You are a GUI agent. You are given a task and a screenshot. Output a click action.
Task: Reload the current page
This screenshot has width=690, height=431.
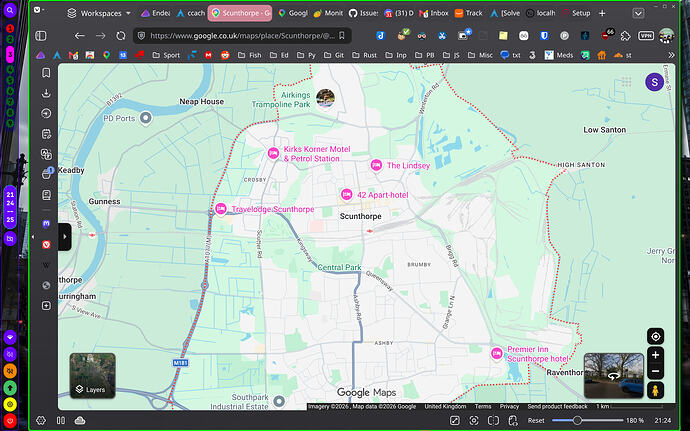pos(121,36)
